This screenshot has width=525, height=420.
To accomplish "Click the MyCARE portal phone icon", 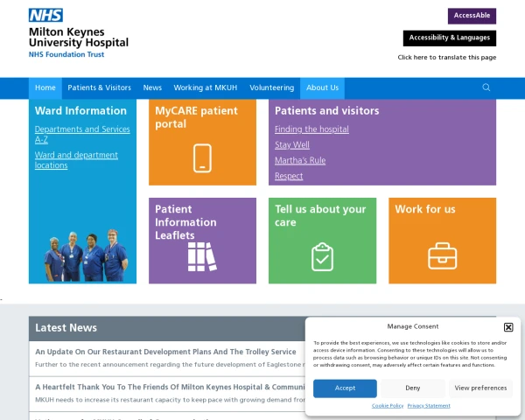I will point(202,158).
